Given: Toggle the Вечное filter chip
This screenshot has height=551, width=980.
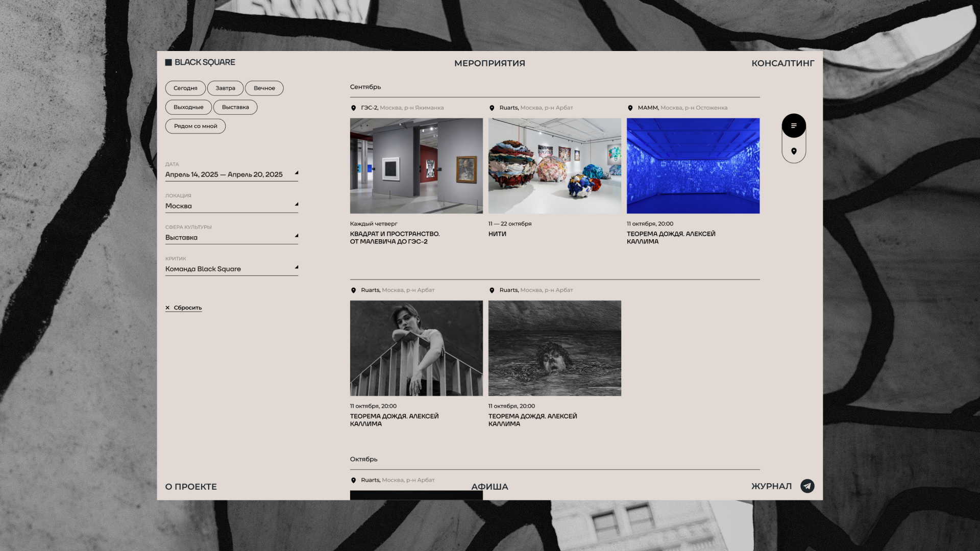Looking at the screenshot, I should [x=264, y=88].
